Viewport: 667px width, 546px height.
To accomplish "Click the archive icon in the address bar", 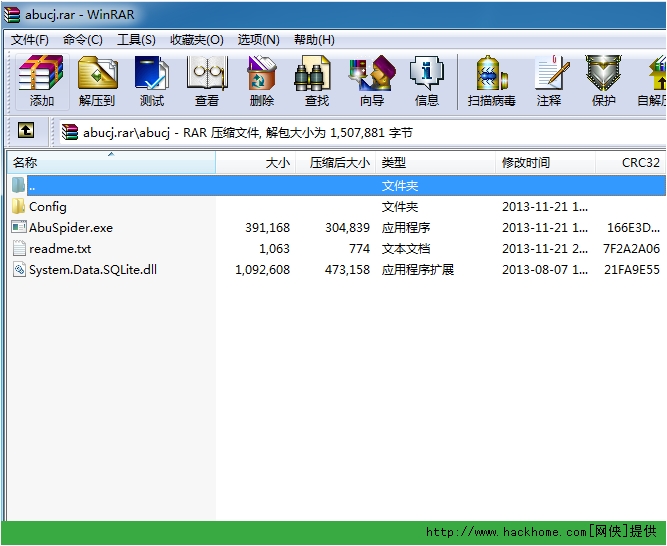I will (70, 132).
